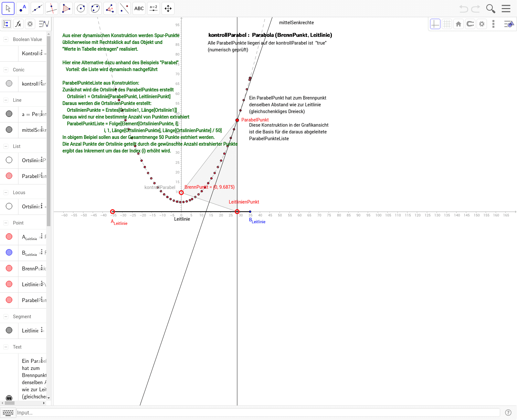Toggle visibility of mittelSenkrechte line

[9, 130]
